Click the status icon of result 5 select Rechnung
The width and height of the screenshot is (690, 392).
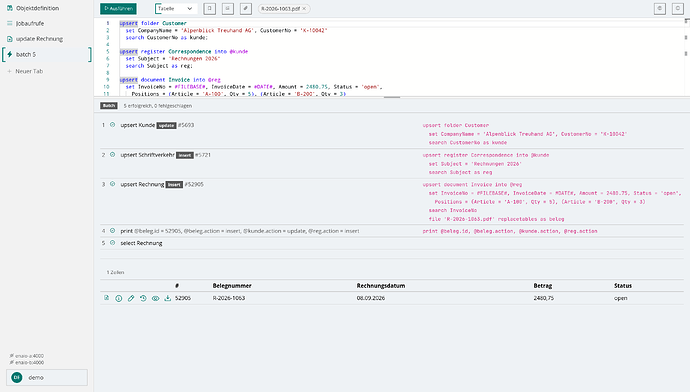click(112, 243)
